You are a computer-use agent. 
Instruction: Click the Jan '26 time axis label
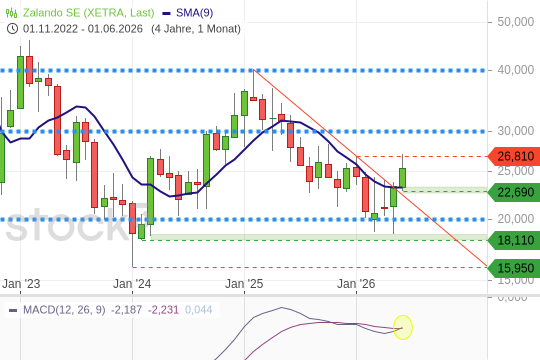pos(356,284)
